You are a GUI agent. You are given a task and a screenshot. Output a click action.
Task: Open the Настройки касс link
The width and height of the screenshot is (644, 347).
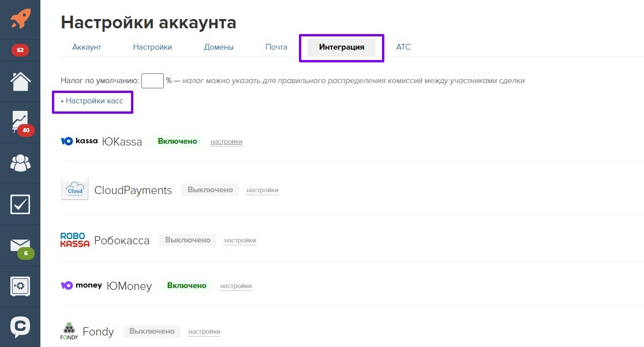(x=95, y=101)
